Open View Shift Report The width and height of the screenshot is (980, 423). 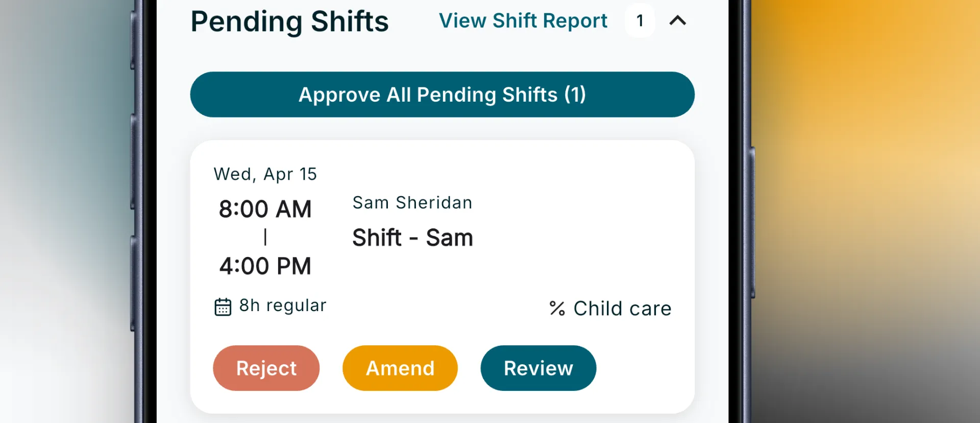tap(523, 21)
